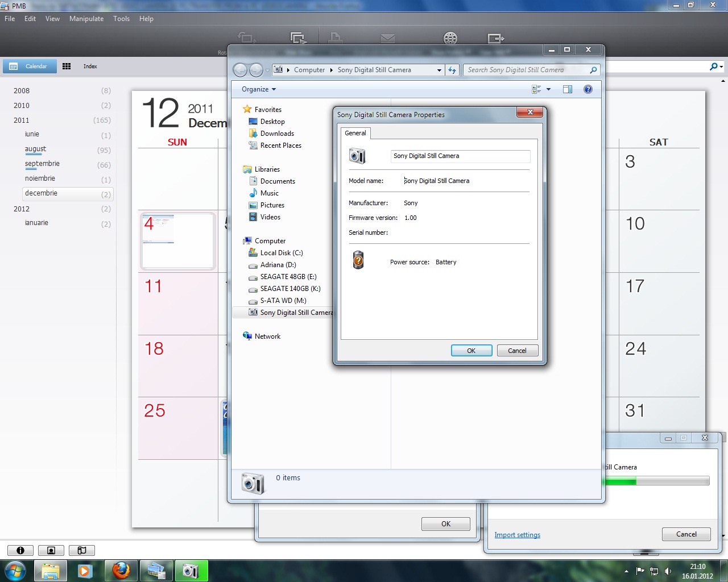This screenshot has height=582, width=728.
Task: Click the map view button at PMB bottom
Action: point(82,550)
